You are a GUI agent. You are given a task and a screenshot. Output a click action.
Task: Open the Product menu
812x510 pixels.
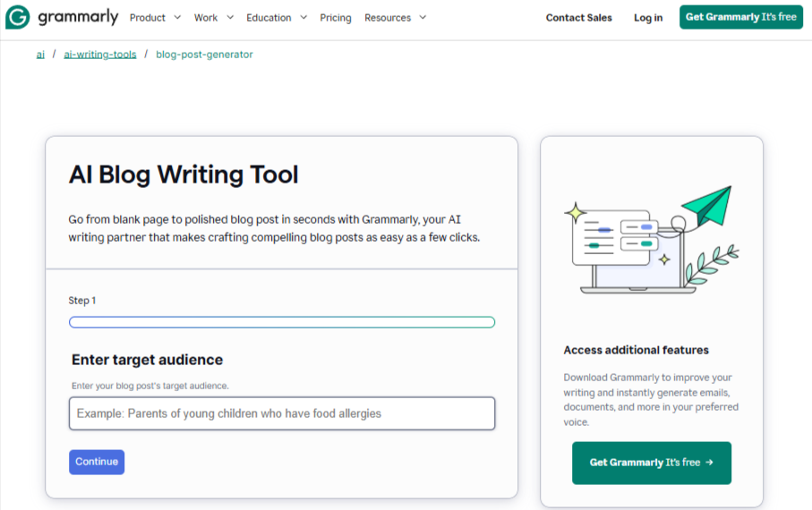click(x=148, y=18)
